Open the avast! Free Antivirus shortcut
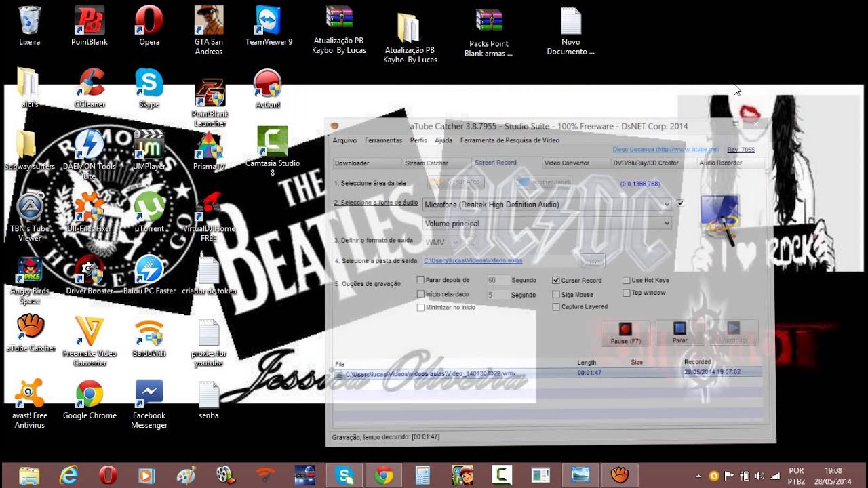 click(30, 405)
